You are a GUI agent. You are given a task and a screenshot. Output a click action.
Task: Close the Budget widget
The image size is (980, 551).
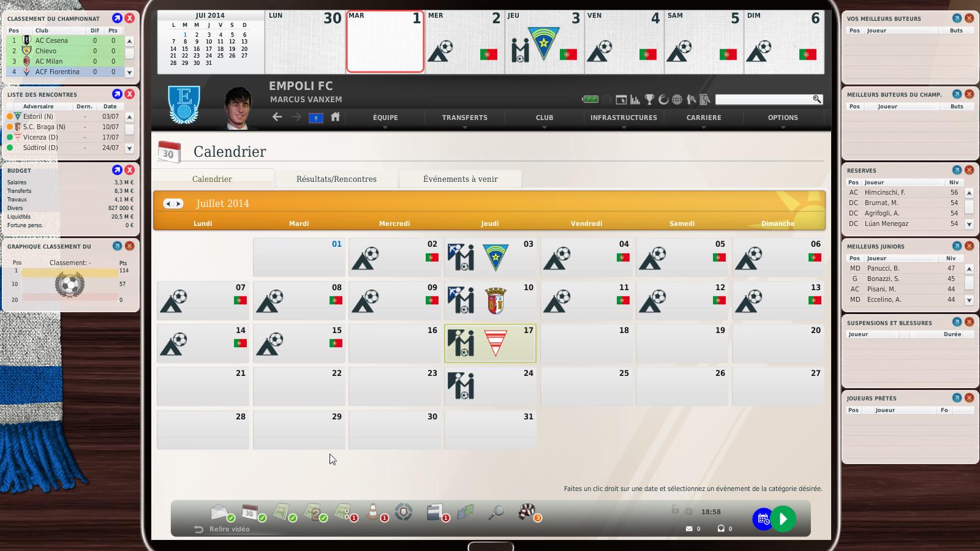(130, 170)
